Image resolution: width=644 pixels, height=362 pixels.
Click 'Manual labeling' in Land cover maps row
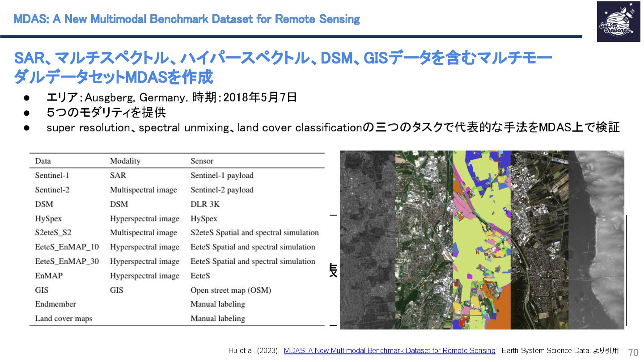tap(218, 319)
